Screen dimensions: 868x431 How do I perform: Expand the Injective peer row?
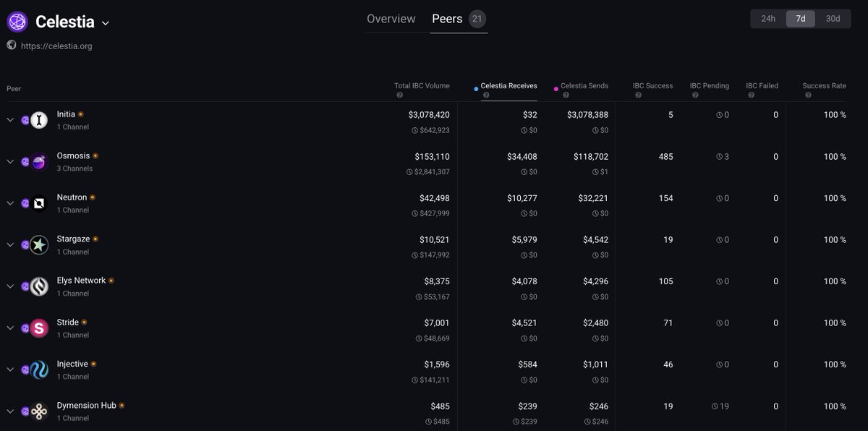pyautogui.click(x=10, y=370)
